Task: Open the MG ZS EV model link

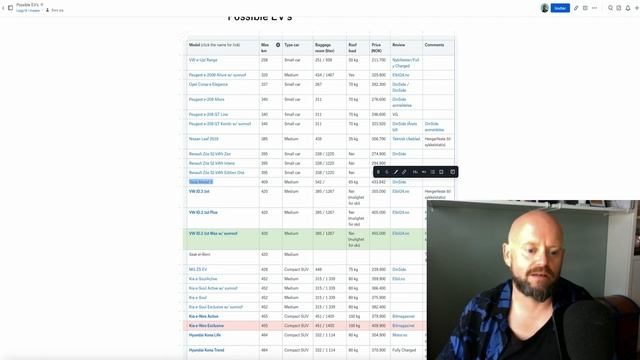Action: point(198,270)
